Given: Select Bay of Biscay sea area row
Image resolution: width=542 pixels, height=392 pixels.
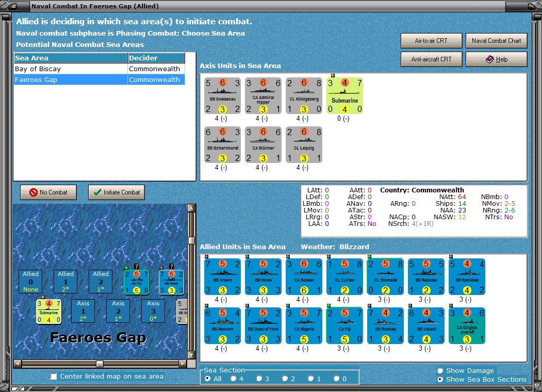Looking at the screenshot, I should pos(99,69).
